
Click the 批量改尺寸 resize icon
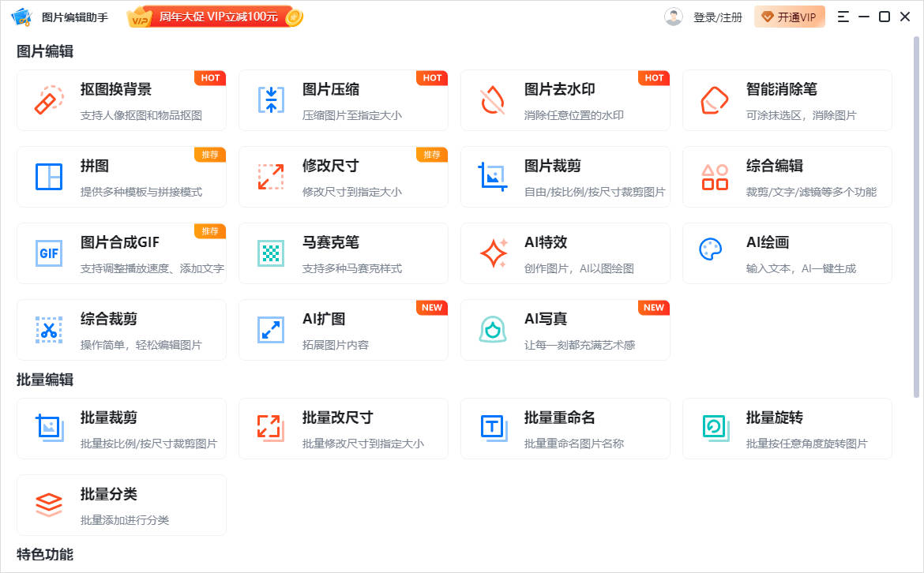tap(271, 428)
